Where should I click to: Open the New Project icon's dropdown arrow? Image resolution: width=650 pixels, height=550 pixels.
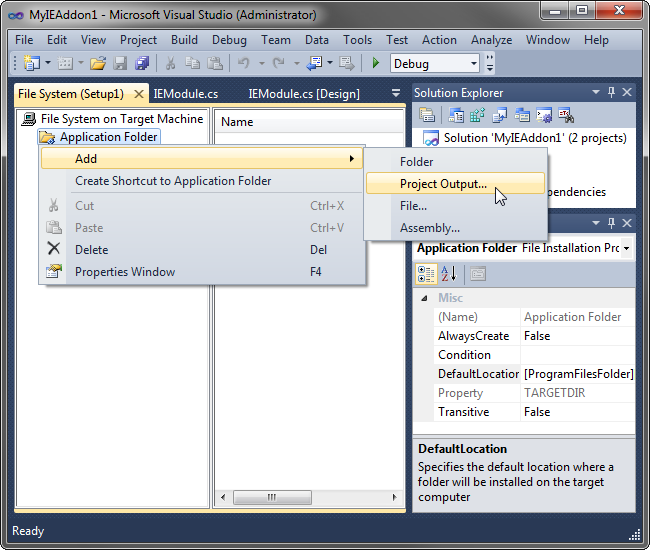pos(48,63)
